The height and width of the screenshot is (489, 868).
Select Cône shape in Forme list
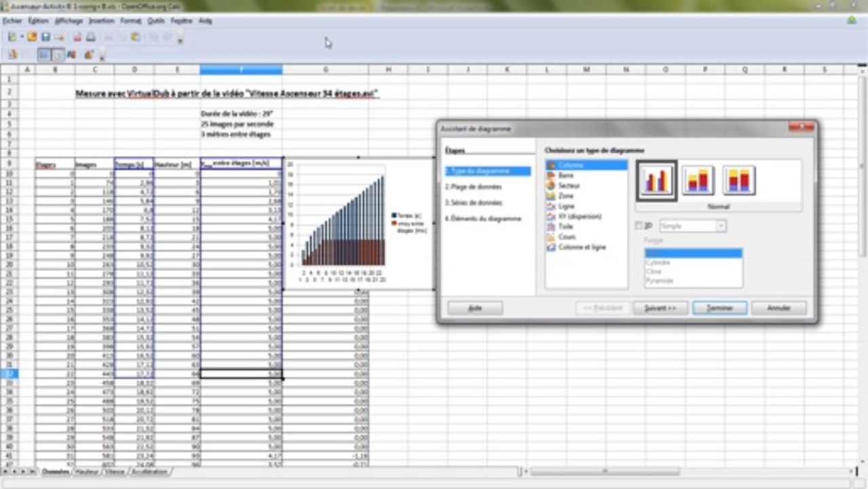(693, 271)
